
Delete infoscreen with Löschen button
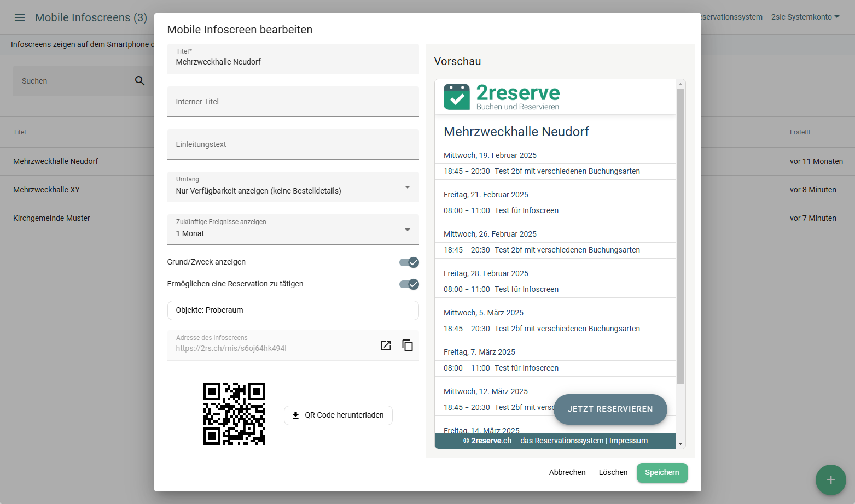coord(613,473)
